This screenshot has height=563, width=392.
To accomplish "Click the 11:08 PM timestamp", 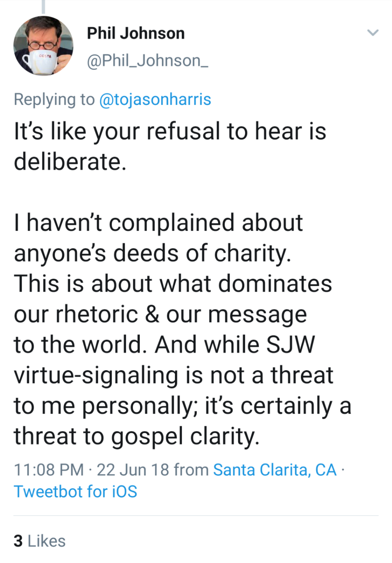I will click(49, 470).
